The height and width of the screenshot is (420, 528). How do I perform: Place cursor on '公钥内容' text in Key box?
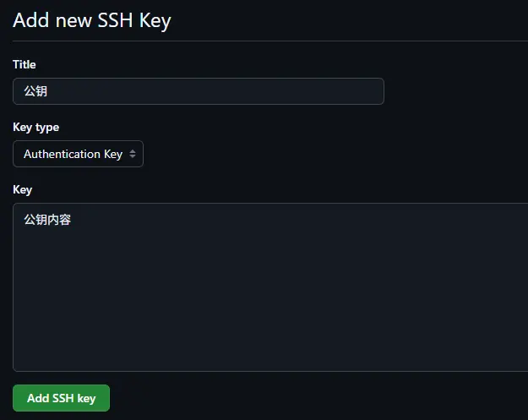pyautogui.click(x=47, y=220)
